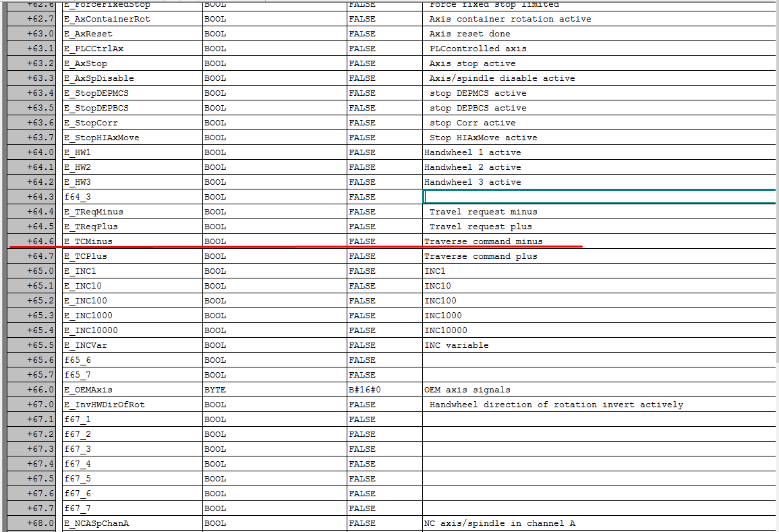The image size is (779, 532).
Task: Select the f67_7 name cell
Action: pyautogui.click(x=133, y=508)
